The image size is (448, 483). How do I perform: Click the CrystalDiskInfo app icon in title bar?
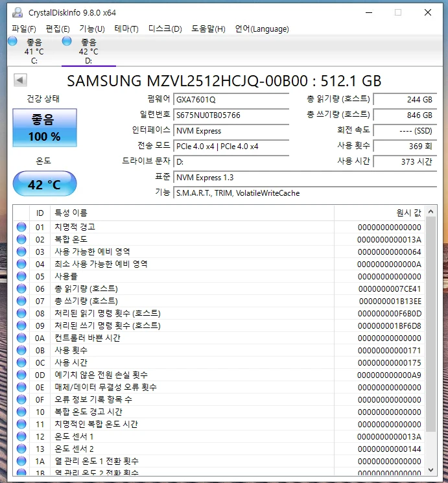pyautogui.click(x=18, y=12)
